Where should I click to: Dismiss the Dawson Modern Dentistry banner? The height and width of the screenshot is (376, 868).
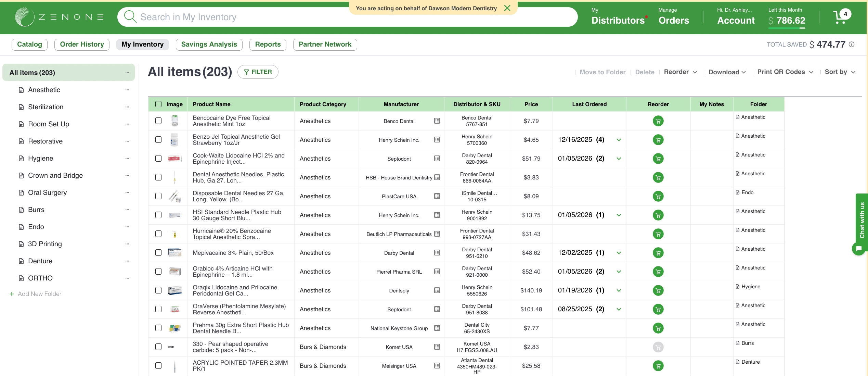pyautogui.click(x=507, y=8)
